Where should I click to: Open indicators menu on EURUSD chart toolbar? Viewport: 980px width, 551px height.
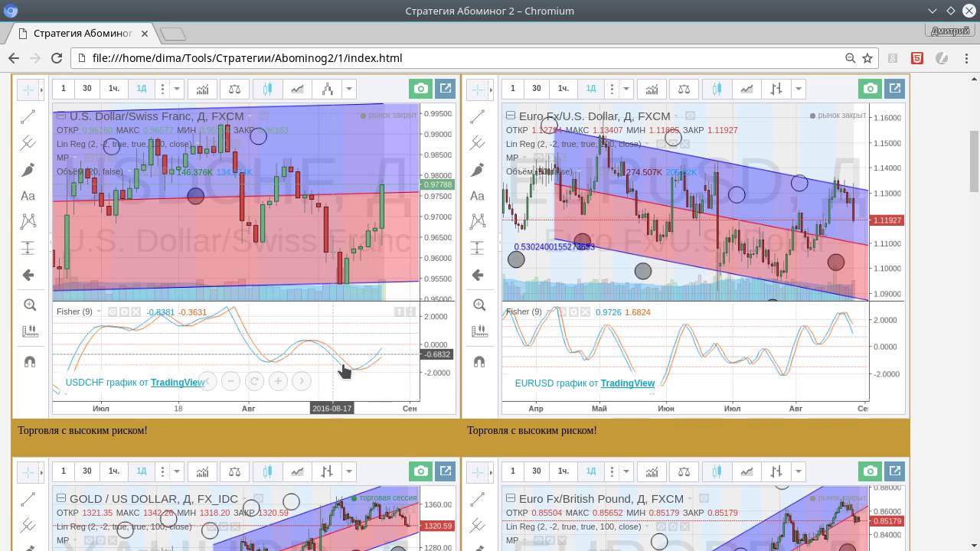point(652,89)
